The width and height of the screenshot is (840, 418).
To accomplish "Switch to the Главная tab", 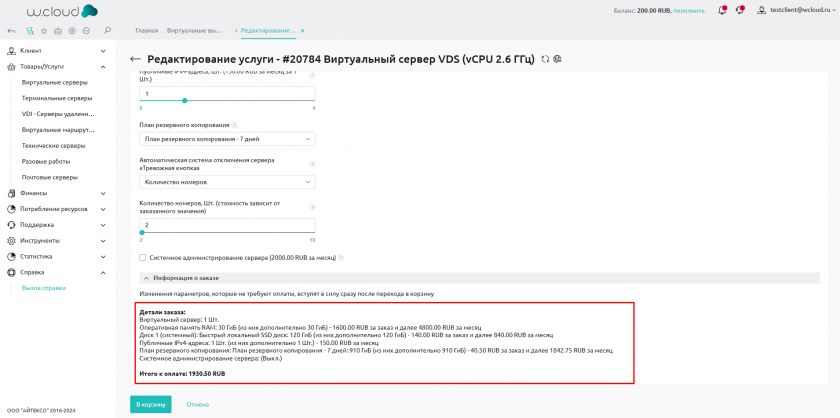I will click(x=147, y=31).
